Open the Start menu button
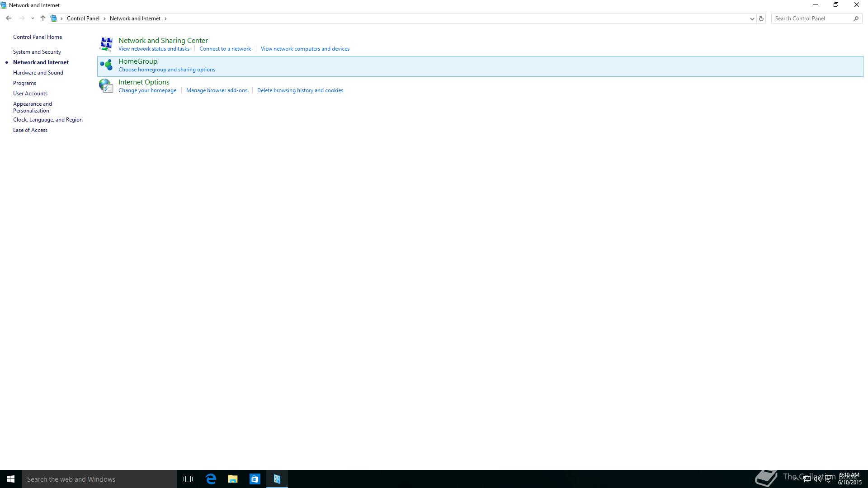The width and height of the screenshot is (868, 488). (11, 479)
